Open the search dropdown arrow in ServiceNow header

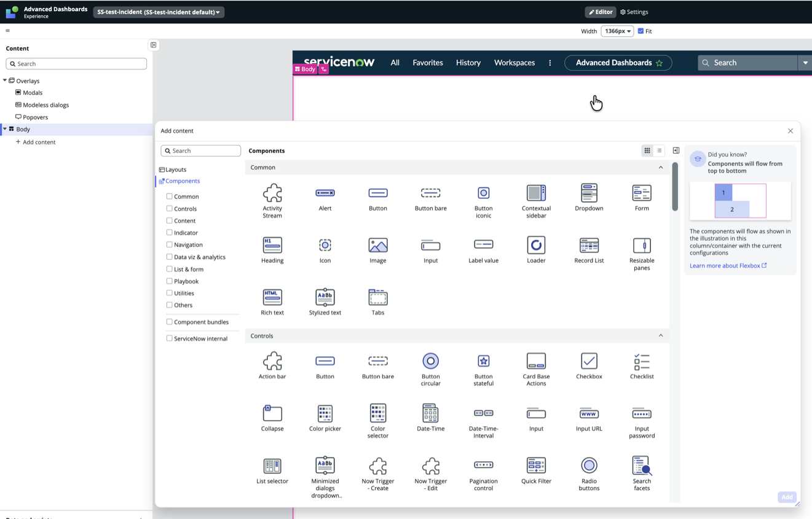[805, 63]
